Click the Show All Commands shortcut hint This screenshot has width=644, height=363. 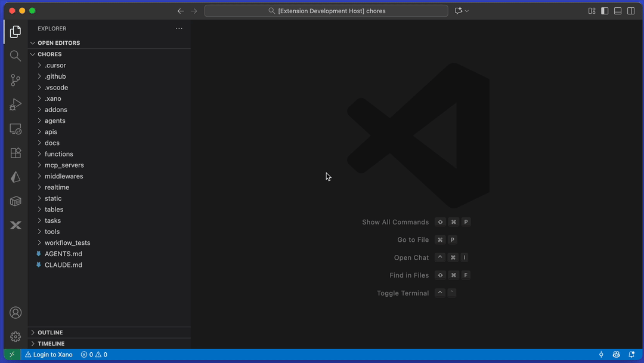[416, 222]
